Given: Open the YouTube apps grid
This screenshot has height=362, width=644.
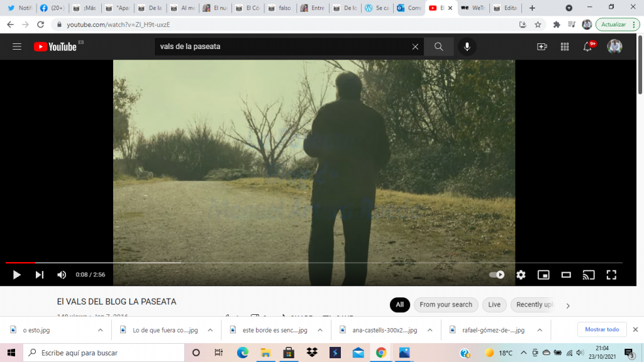Looking at the screenshot, I should pos(565,47).
